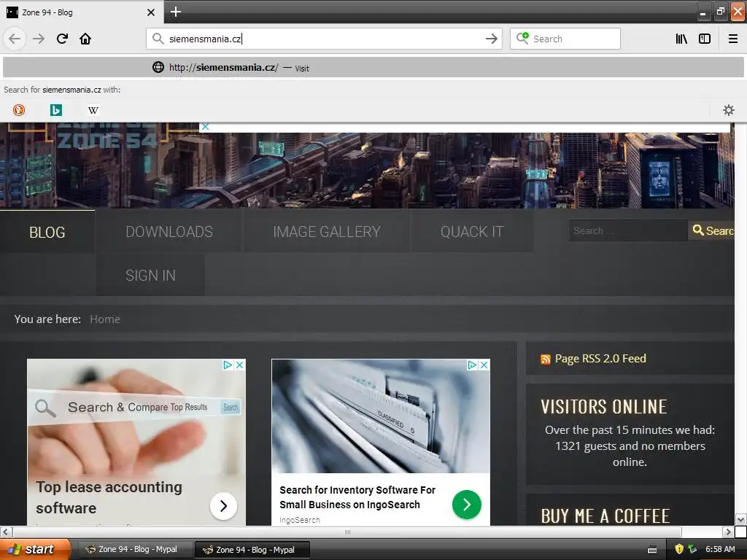The height and width of the screenshot is (560, 747).
Task: Open the Page RSS 2.0 Feed link
Action: tap(600, 359)
